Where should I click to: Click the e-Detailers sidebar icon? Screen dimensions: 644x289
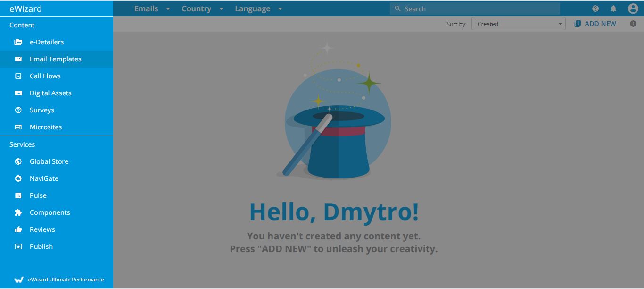[18, 42]
